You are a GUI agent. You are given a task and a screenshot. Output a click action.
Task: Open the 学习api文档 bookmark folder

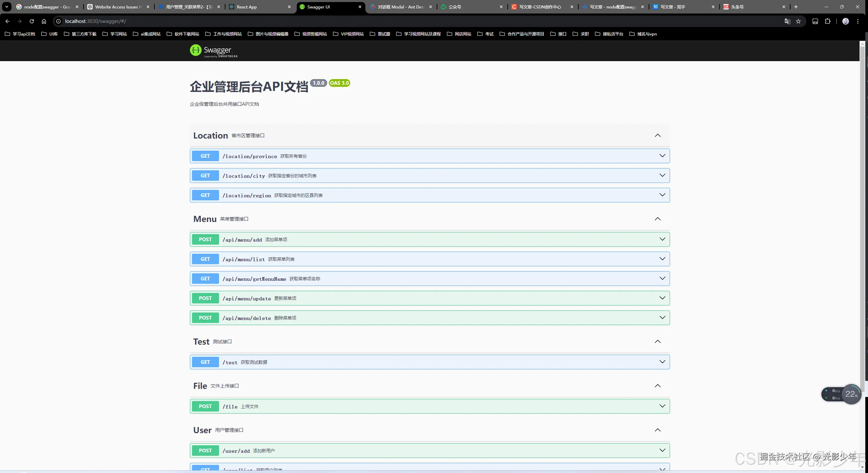[x=20, y=34]
